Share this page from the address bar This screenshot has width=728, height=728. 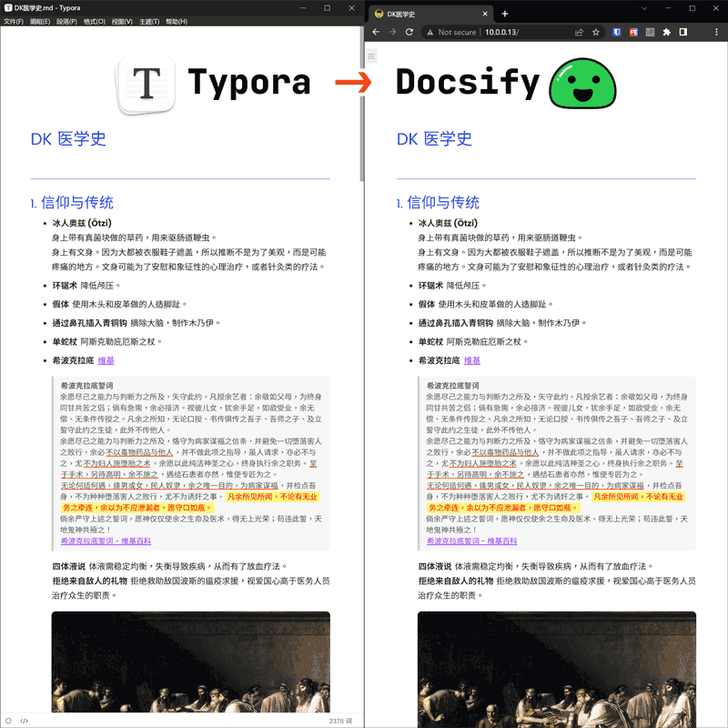tap(579, 32)
